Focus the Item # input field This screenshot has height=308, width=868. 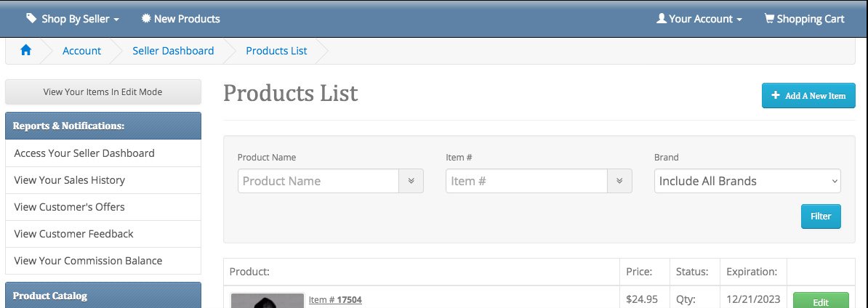pyautogui.click(x=526, y=181)
